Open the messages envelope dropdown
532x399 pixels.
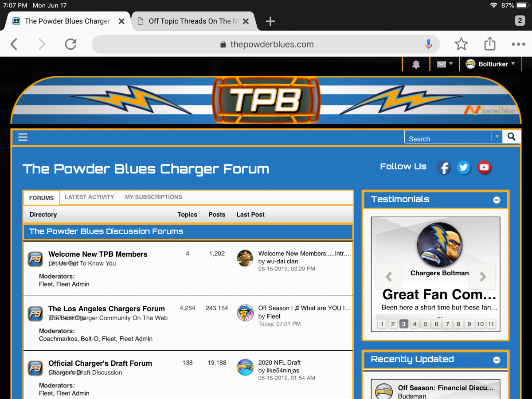pyautogui.click(x=445, y=64)
